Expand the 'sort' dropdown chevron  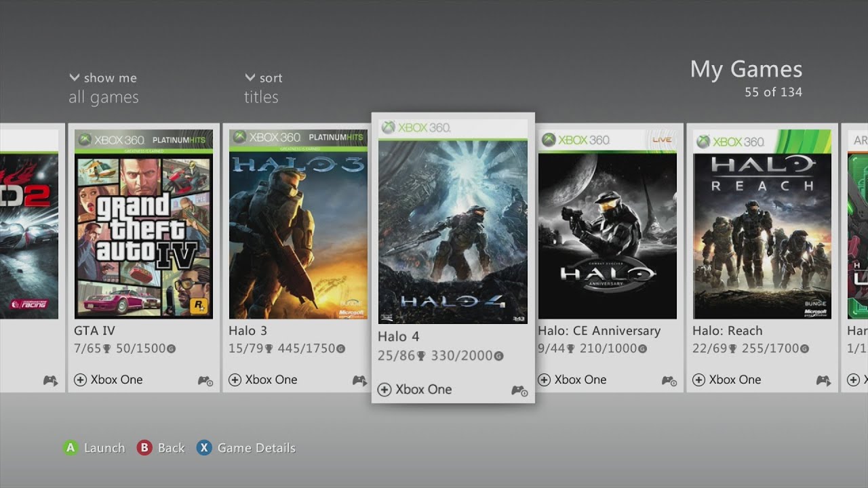(250, 78)
